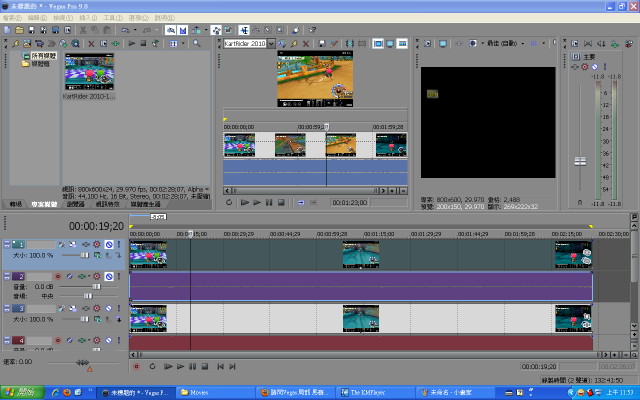Click the What's This help icon
The width and height of the screenshot is (640, 400).
coord(312,30)
